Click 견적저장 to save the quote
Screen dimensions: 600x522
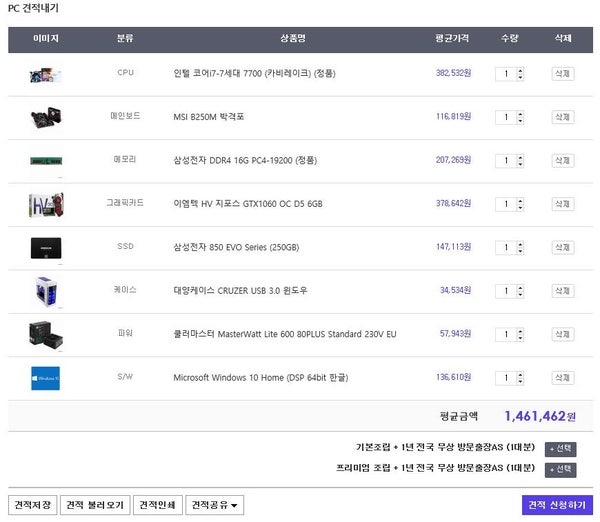pos(33,505)
